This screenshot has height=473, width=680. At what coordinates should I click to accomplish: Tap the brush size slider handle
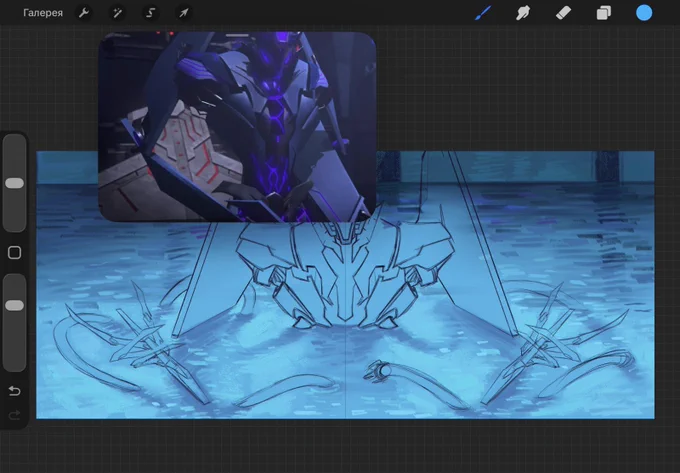click(14, 183)
